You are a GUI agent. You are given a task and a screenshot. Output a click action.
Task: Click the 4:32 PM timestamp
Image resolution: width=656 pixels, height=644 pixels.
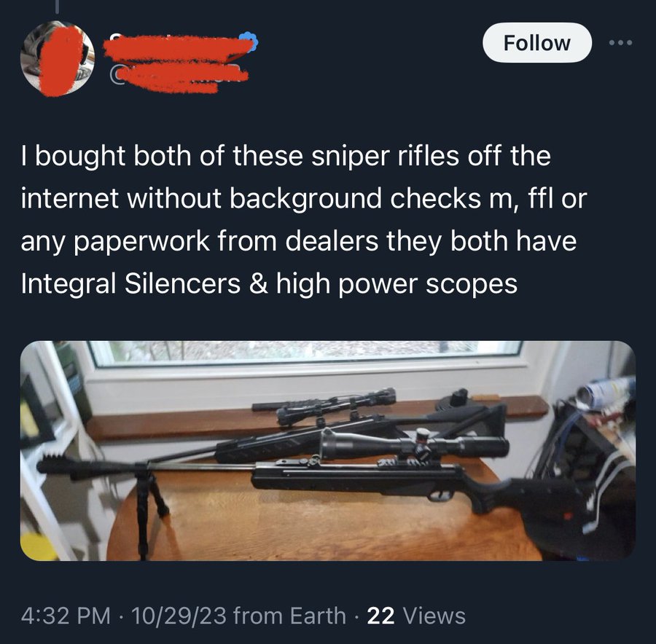[66, 616]
